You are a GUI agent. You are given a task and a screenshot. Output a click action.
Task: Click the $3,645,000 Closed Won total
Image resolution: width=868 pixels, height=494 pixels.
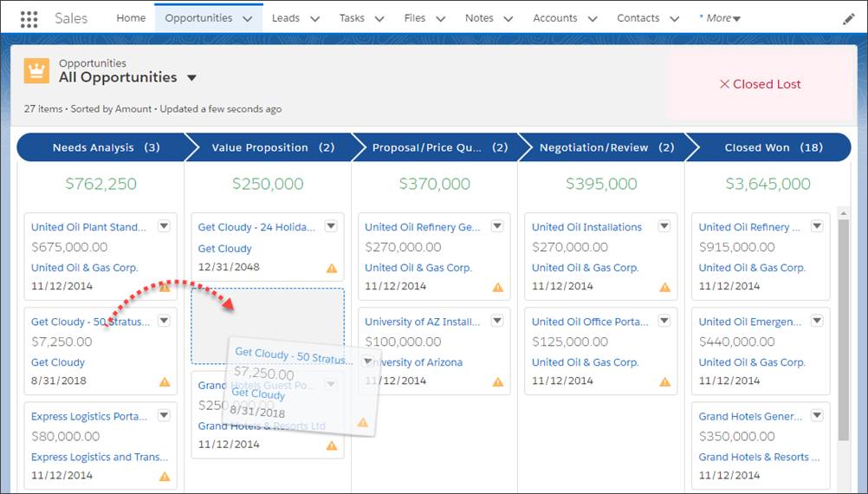pyautogui.click(x=768, y=184)
